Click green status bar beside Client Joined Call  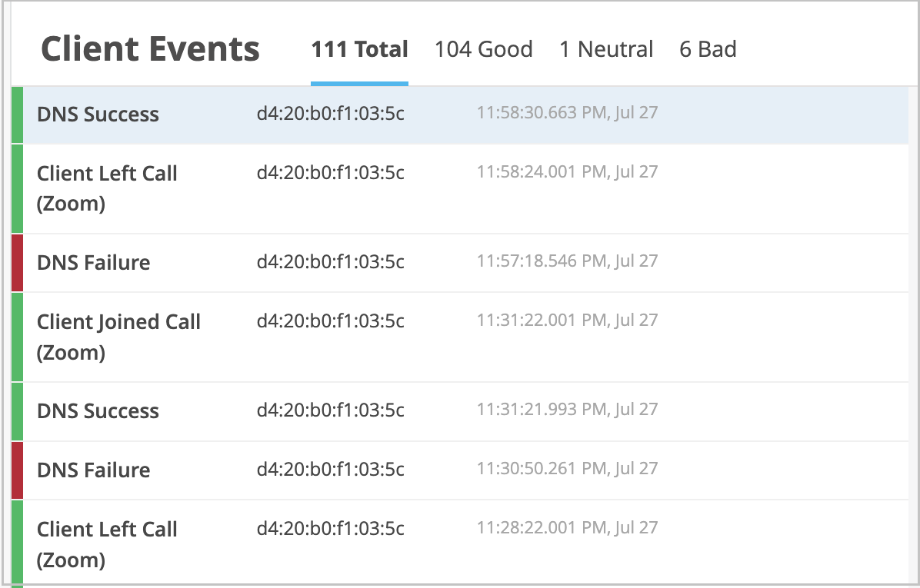point(17,337)
